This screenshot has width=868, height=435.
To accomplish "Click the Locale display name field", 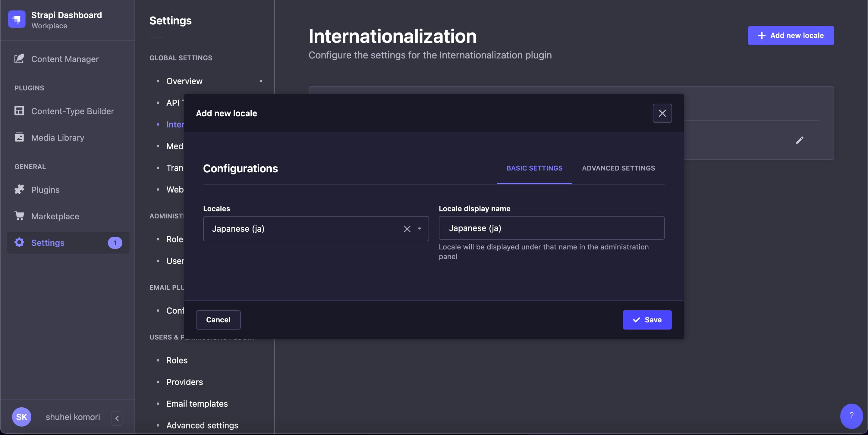I will [551, 228].
